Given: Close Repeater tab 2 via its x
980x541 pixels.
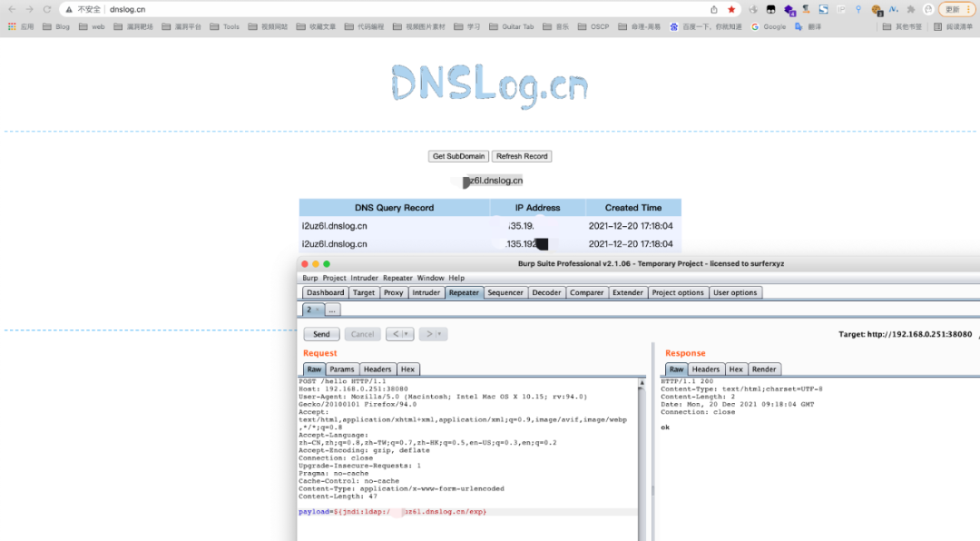Looking at the screenshot, I should (317, 310).
